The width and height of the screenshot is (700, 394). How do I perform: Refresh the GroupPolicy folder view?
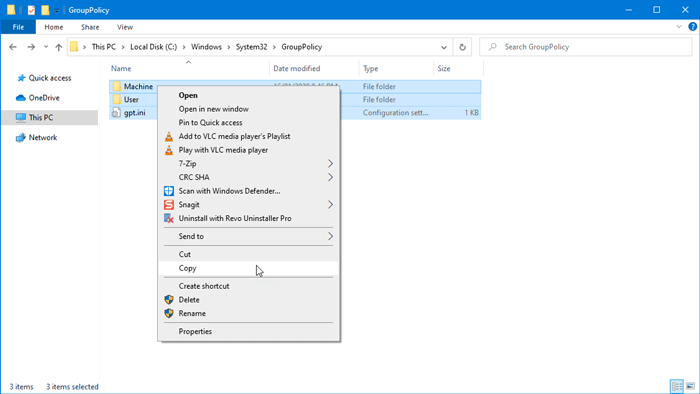[x=462, y=47]
